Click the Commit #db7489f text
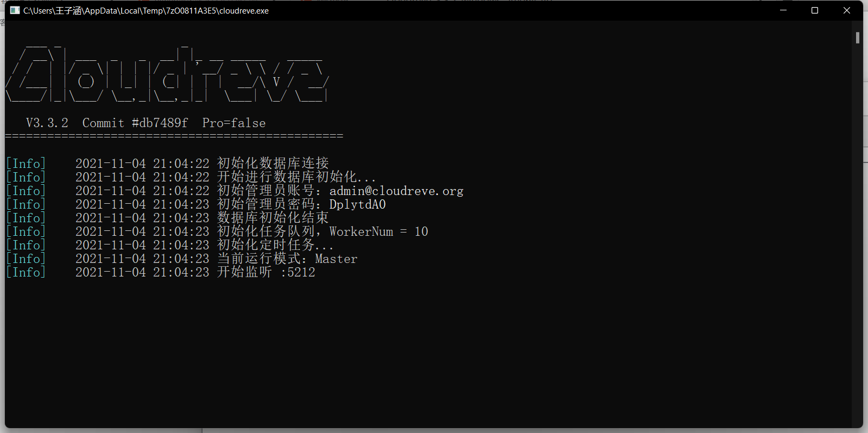The width and height of the screenshot is (868, 433). (135, 123)
